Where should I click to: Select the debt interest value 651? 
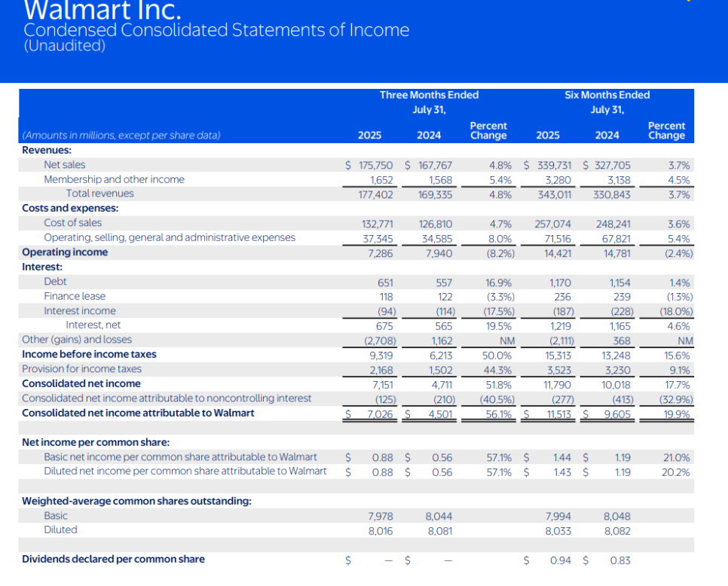point(385,283)
